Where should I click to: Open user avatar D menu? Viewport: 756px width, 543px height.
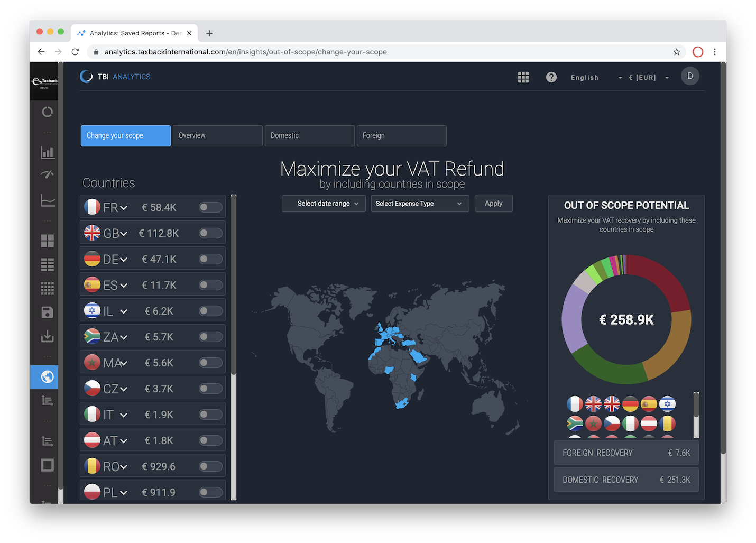click(690, 76)
